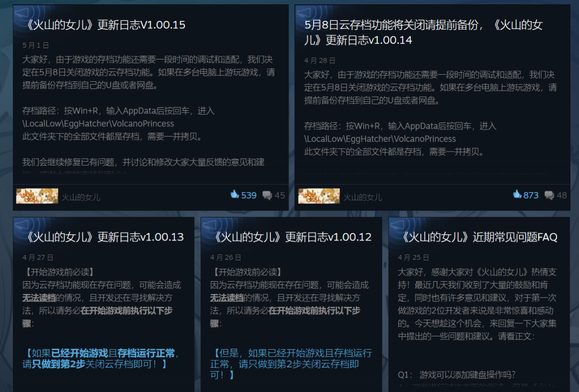579x392 pixels.
Task: Click megaphone icon on v1.00.13 announcement card
Action: tap(22, 225)
